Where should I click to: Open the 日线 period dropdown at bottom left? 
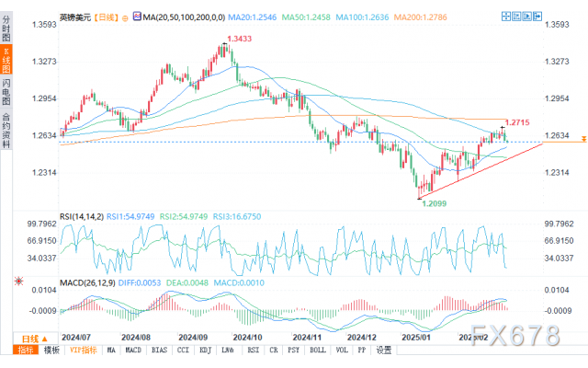pyautogui.click(x=34, y=338)
